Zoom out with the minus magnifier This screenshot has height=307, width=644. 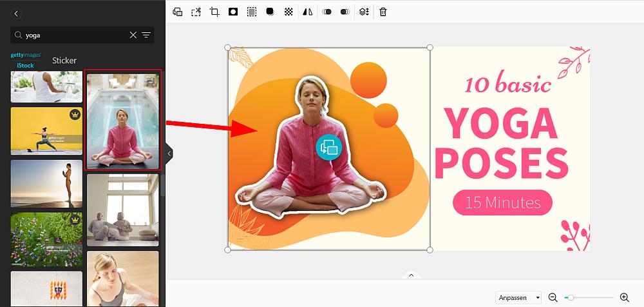tap(553, 297)
